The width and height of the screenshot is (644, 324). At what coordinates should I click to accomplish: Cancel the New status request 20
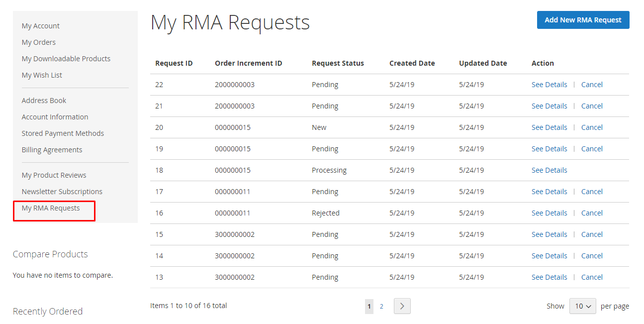coord(592,127)
